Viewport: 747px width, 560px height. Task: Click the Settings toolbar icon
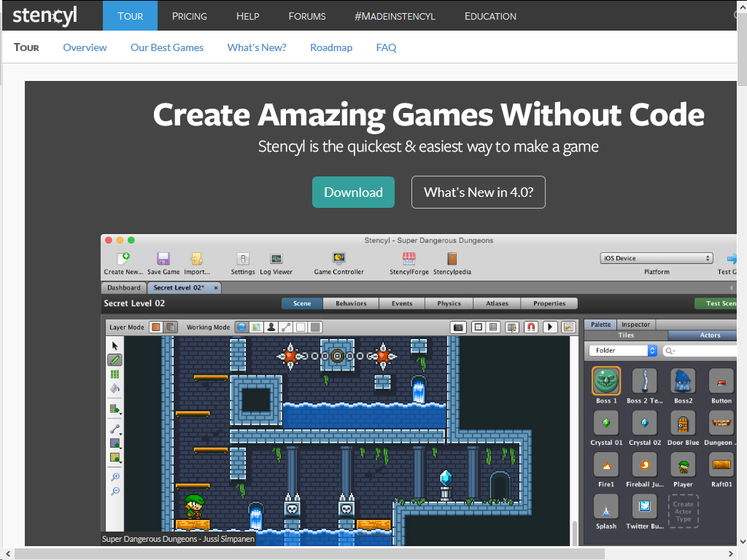click(243, 260)
